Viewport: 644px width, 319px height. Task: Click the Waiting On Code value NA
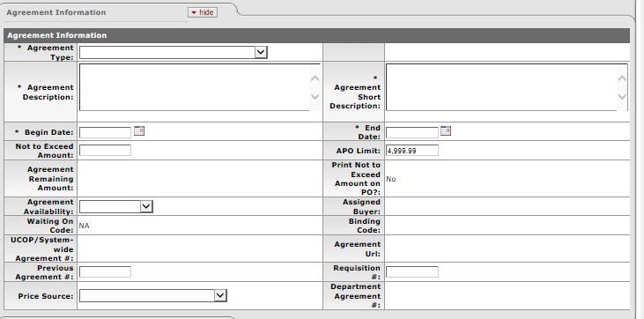pos(85,226)
